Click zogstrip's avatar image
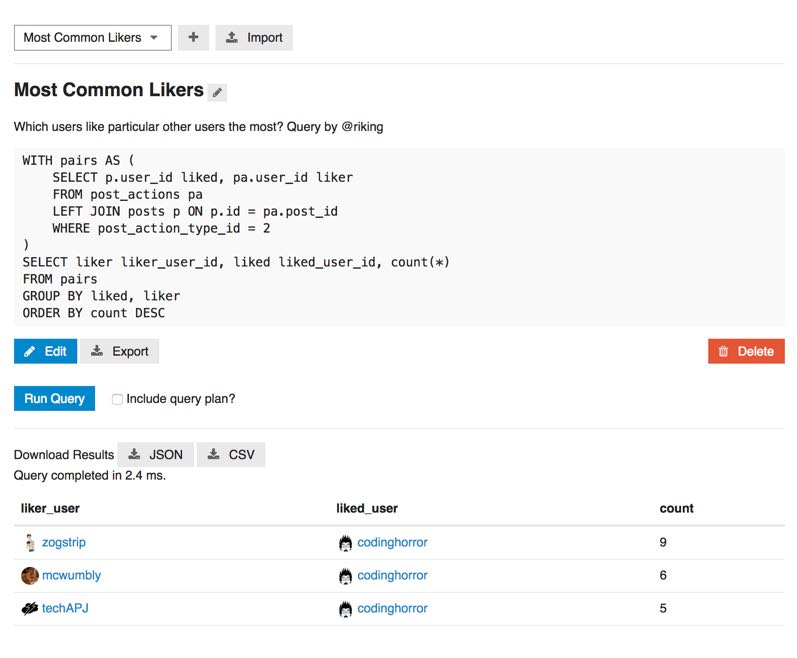797x658 pixels. click(30, 543)
